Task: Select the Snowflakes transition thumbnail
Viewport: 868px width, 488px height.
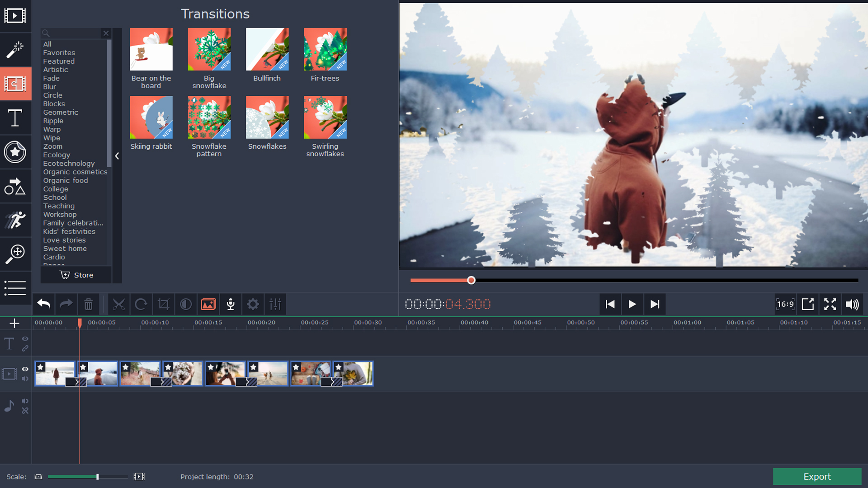Action: pyautogui.click(x=267, y=117)
